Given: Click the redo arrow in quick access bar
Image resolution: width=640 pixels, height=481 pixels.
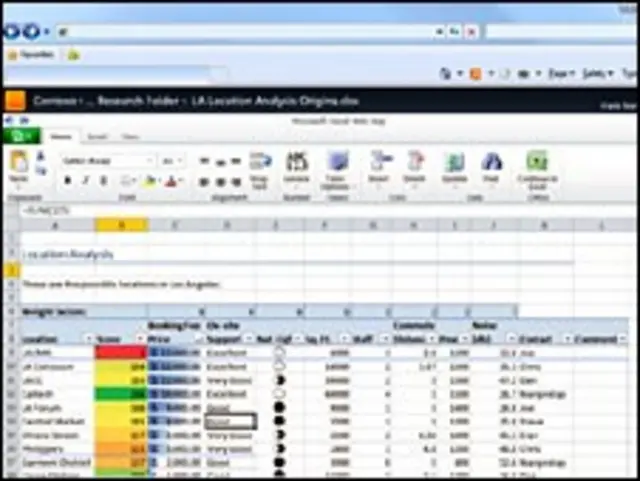Looking at the screenshot, I should 24,120.
